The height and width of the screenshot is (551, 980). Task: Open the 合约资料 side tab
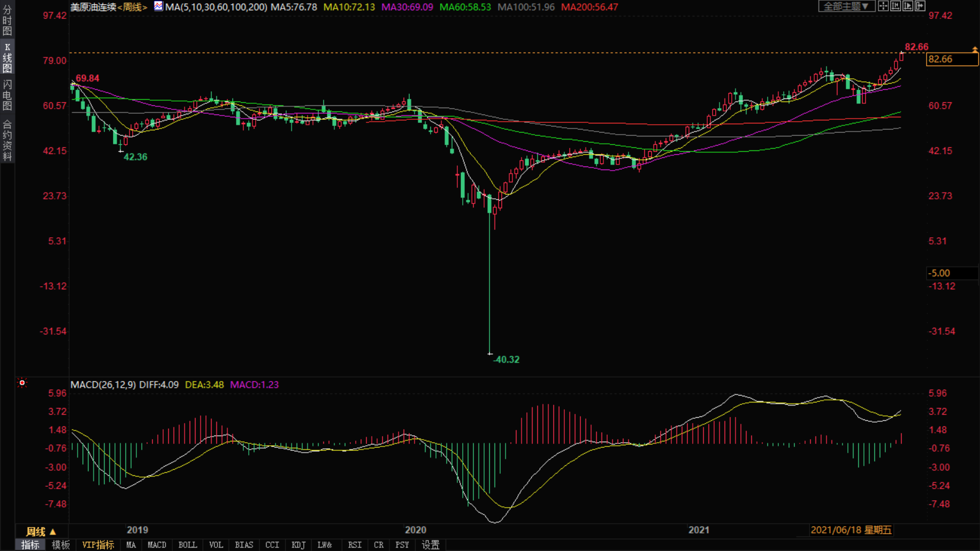coord(7,141)
